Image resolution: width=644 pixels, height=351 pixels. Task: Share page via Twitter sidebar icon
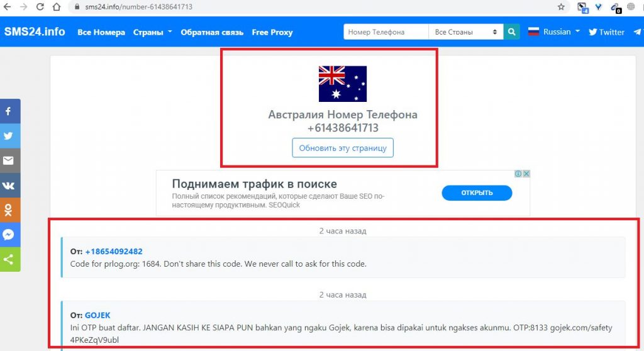[x=9, y=136]
